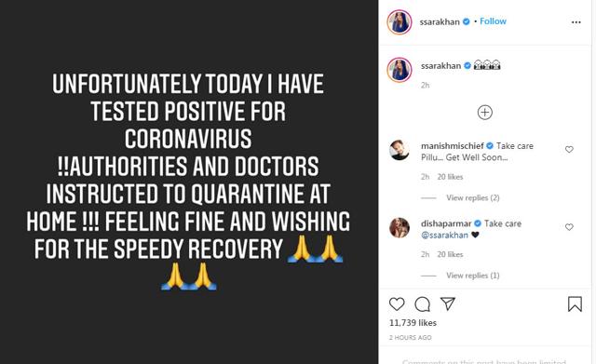Load more comments with plus circle

coord(484,113)
